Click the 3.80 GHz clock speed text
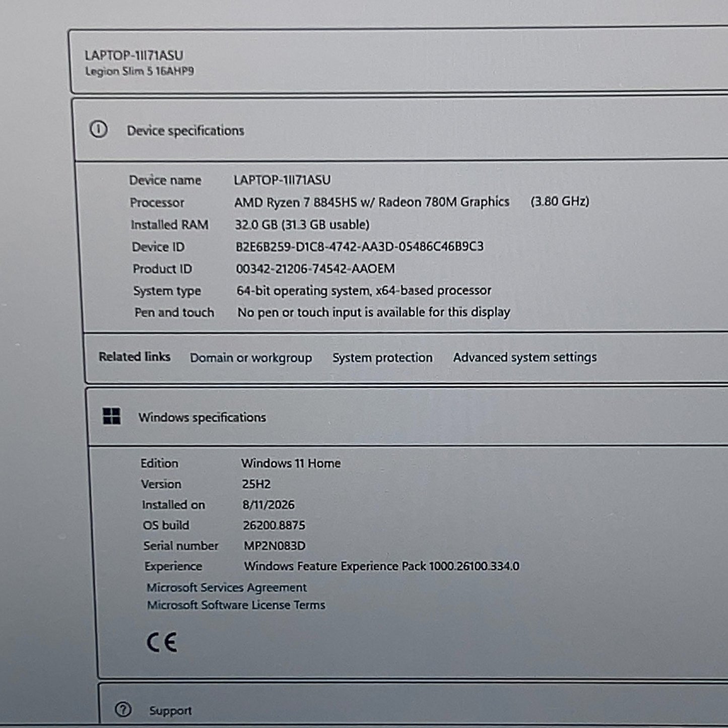 tap(560, 202)
